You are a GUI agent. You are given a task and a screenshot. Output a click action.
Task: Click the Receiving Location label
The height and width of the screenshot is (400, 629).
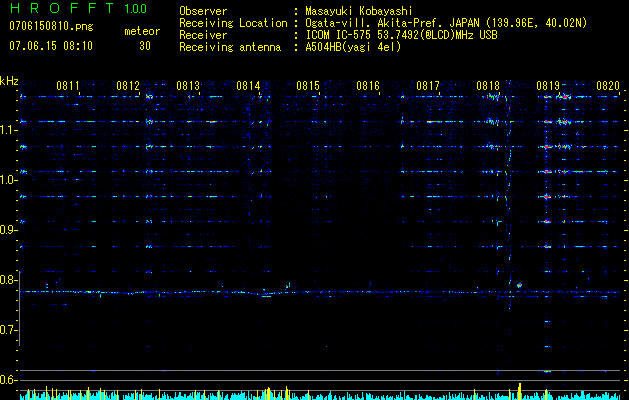coord(233,23)
